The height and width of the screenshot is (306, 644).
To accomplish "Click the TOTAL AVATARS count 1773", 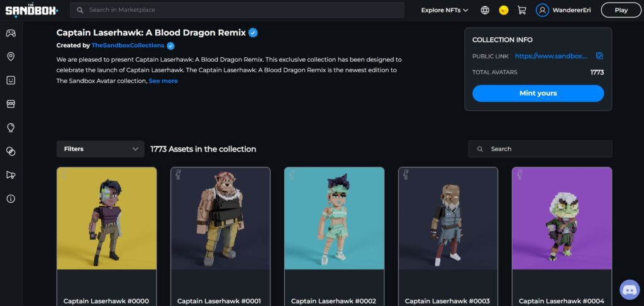I will point(597,72).
